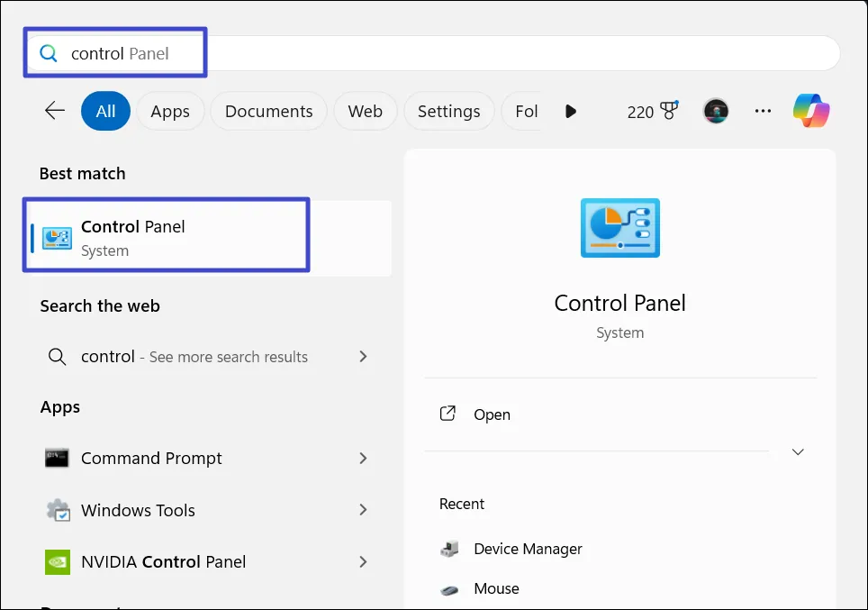Image resolution: width=868 pixels, height=610 pixels.
Task: Expand the Windows Tools result chevron
Action: 363,510
